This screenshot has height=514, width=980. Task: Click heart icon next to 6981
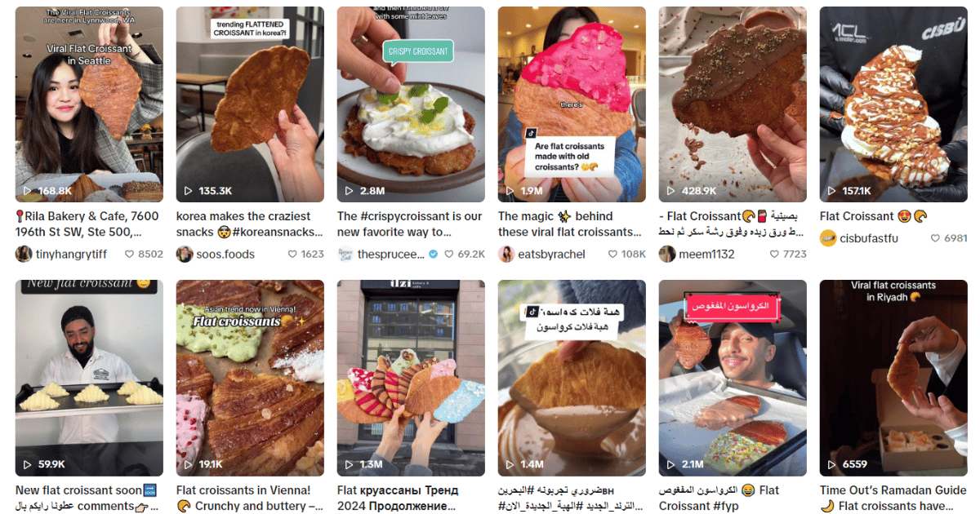[x=935, y=238]
